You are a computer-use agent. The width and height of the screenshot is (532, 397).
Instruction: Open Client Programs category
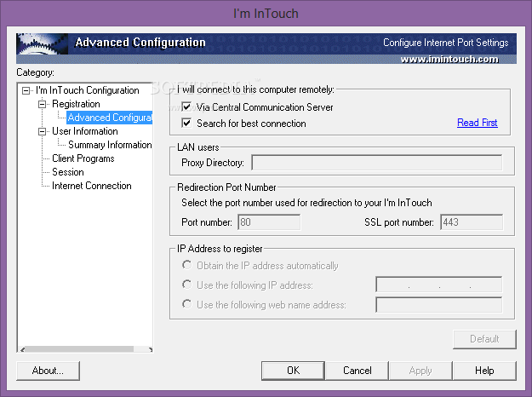83,158
